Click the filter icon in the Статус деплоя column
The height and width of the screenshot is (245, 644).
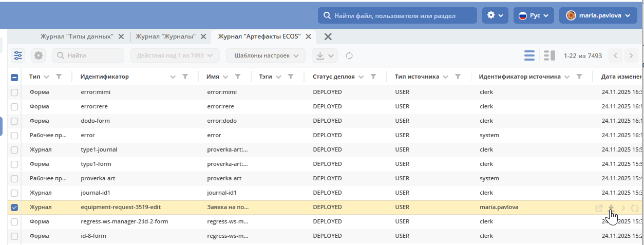pyautogui.click(x=373, y=77)
